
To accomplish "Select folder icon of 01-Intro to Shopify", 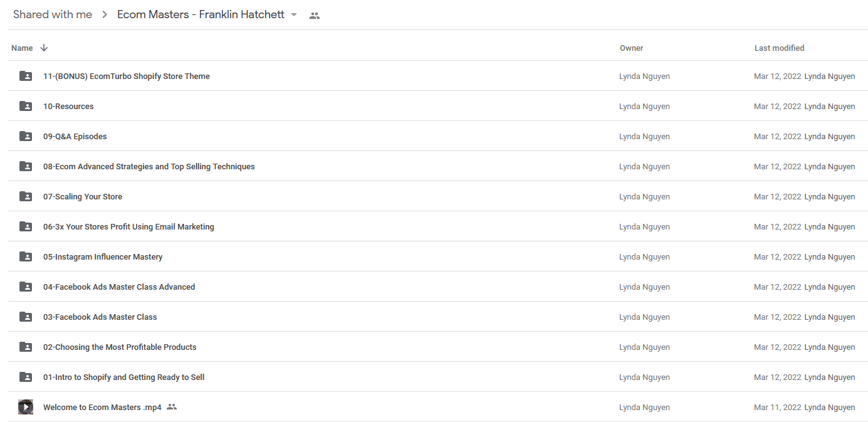I will [x=26, y=377].
